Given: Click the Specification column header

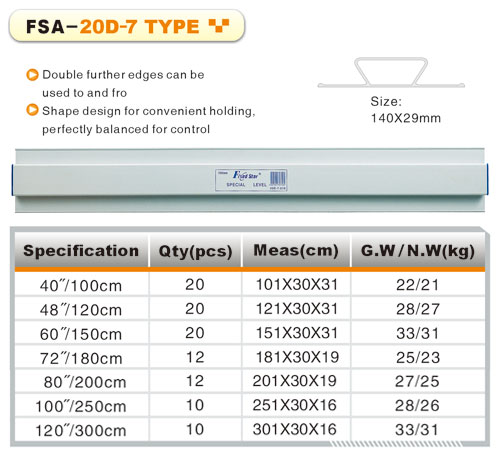Looking at the screenshot, I should [81, 251].
